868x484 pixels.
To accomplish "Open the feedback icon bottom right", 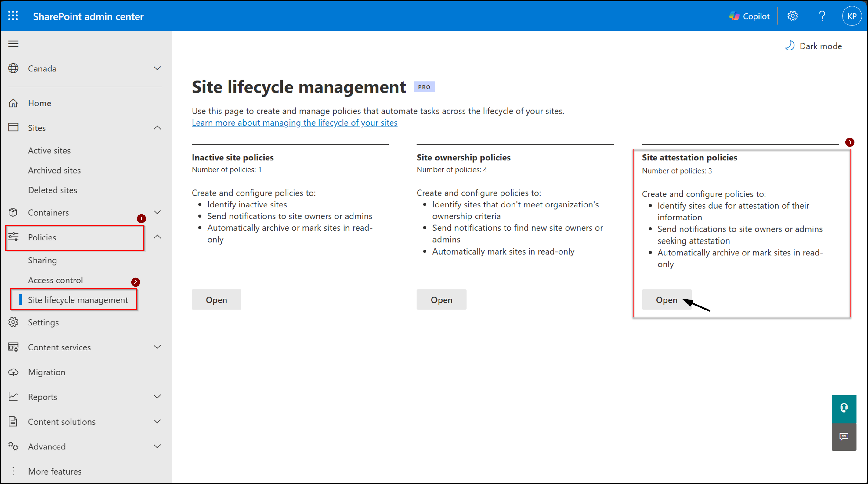I will 844,437.
